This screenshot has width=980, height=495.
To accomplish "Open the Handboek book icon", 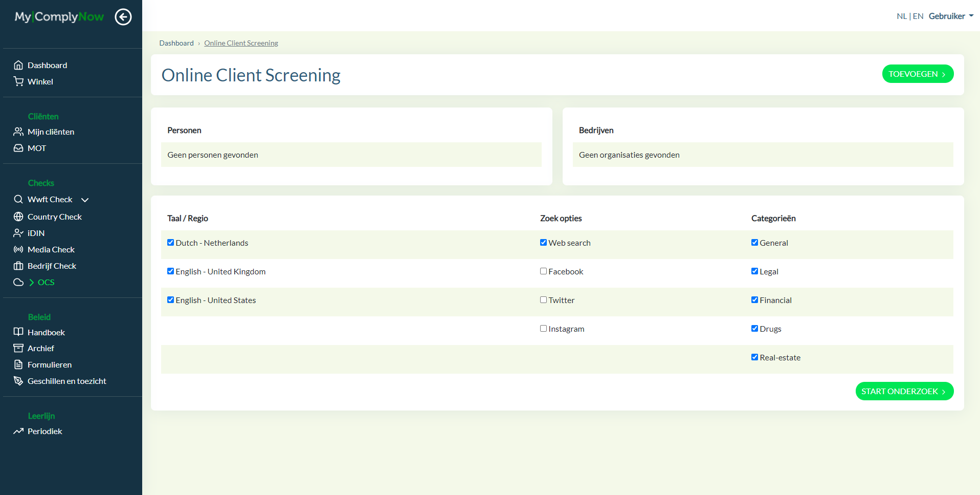I will coord(18,332).
